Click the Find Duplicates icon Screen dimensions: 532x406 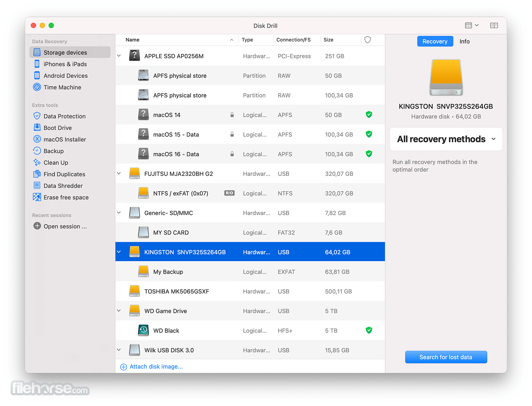[37, 174]
